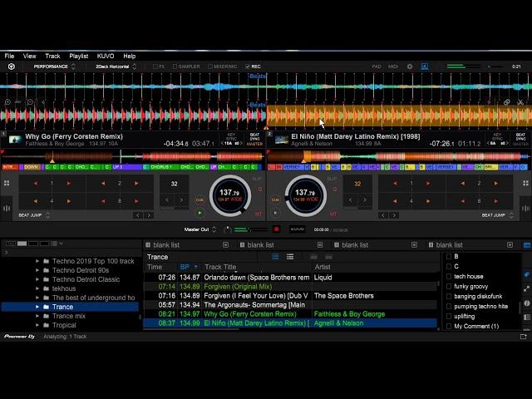
Task: Check the funky groovy tag checkbox
Action: pyautogui.click(x=449, y=286)
